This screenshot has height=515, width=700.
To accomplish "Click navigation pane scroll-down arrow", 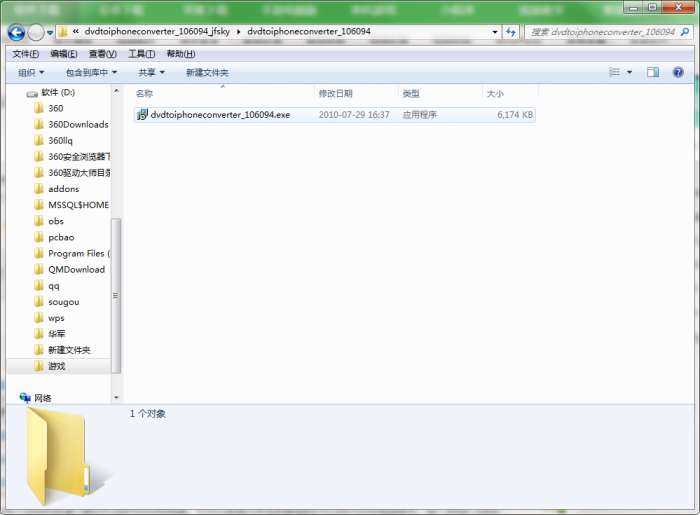I will tap(116, 397).
